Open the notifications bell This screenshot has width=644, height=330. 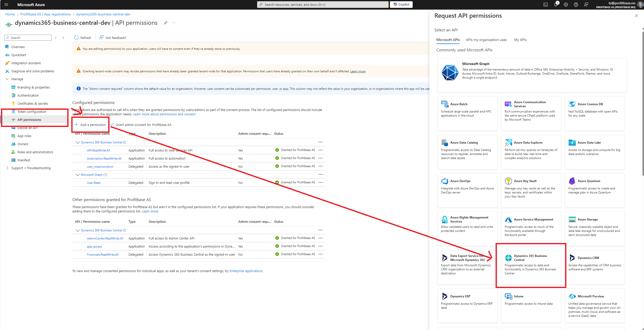556,5
